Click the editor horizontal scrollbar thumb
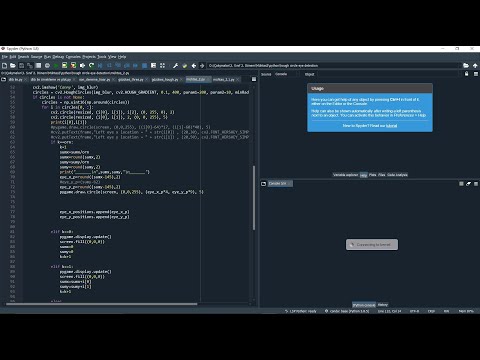The width and height of the screenshot is (480, 360). [102, 304]
